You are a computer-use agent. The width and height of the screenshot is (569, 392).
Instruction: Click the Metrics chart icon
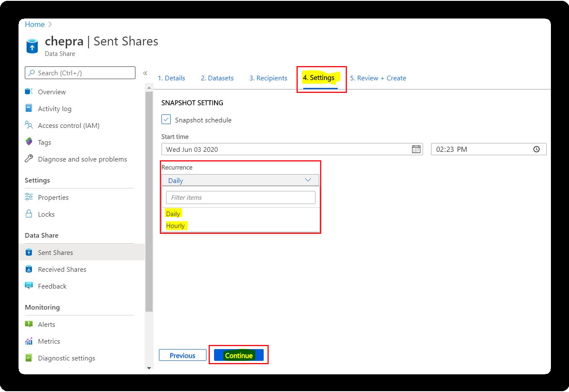pos(29,341)
